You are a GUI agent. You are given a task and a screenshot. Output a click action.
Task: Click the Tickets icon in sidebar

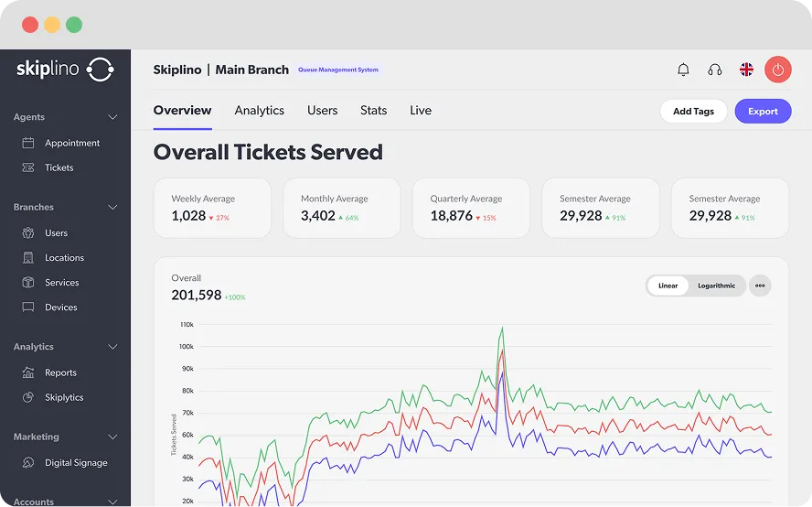coord(28,167)
